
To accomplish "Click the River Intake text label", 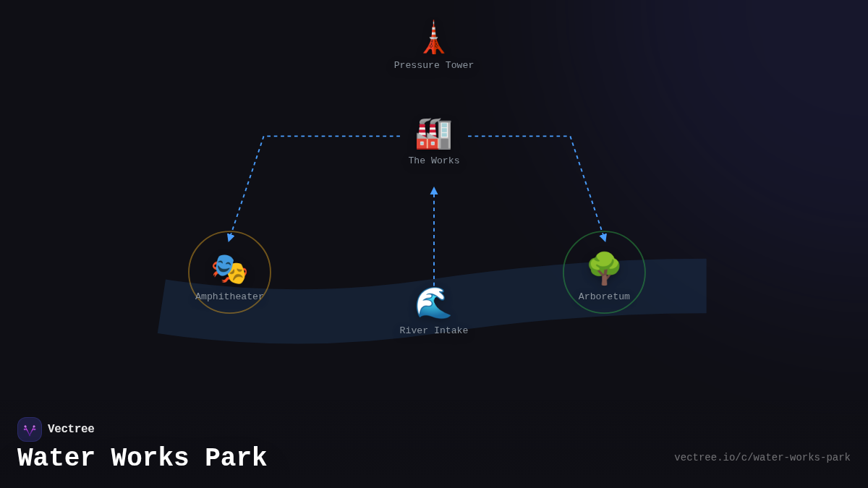I will click(x=433, y=331).
